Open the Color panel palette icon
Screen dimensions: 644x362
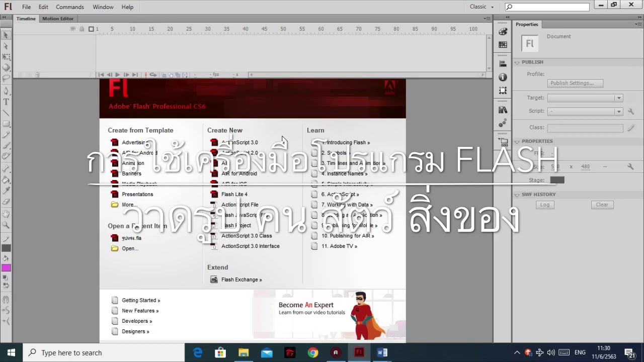(x=503, y=32)
